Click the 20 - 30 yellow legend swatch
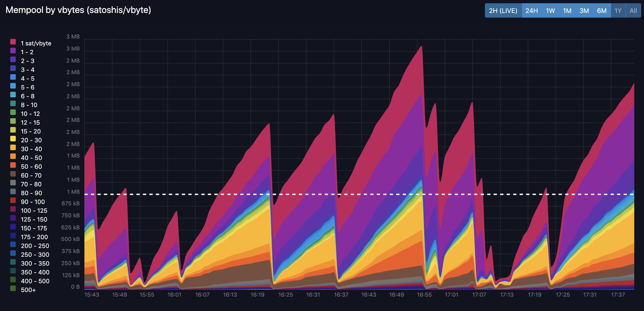This screenshot has width=644, height=311. (13, 139)
